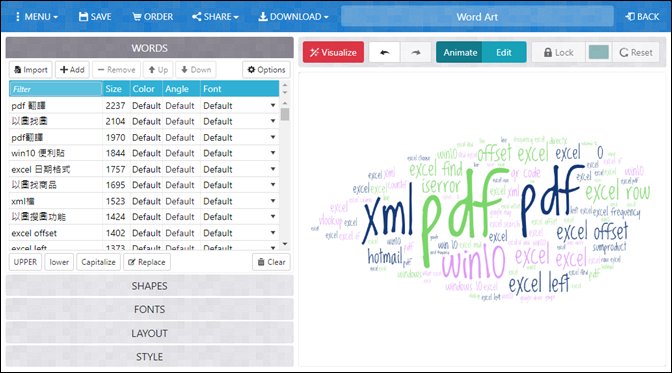Open the teal color swatch picker
This screenshot has height=373, width=672.
599,52
